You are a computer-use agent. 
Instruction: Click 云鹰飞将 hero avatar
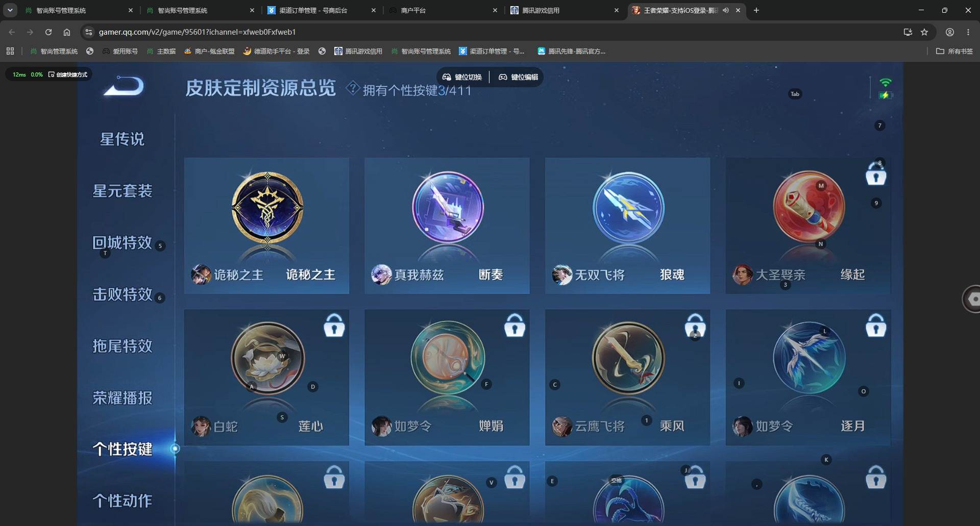[562, 426]
